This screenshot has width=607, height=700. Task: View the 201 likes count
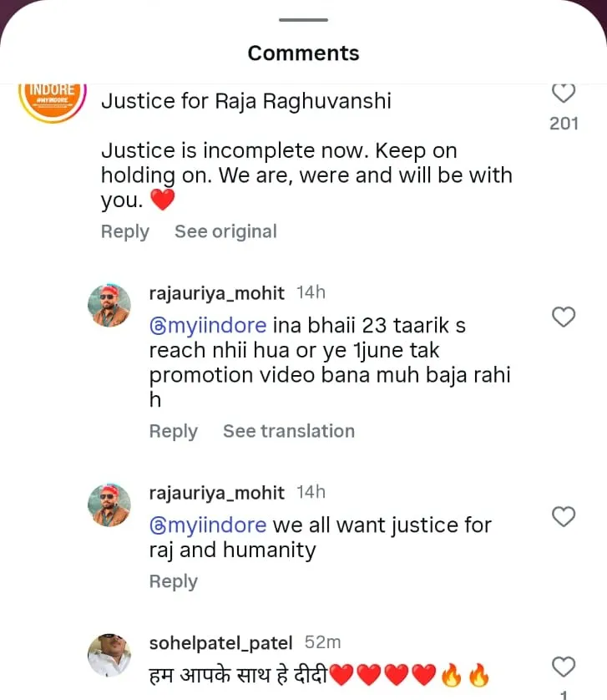(564, 124)
